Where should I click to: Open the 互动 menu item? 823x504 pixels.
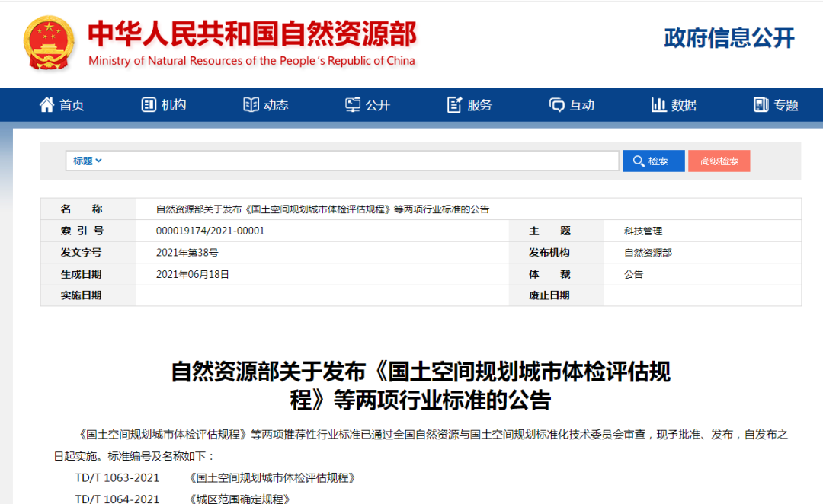click(x=572, y=105)
